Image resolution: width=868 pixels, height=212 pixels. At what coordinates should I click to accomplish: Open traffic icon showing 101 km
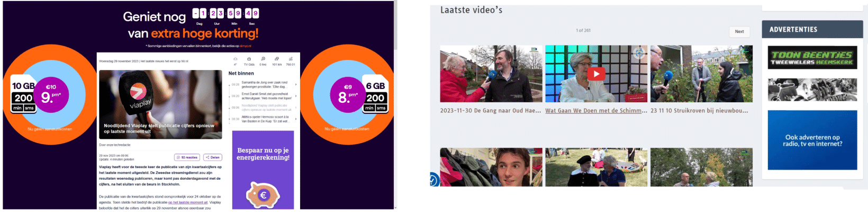(277, 61)
